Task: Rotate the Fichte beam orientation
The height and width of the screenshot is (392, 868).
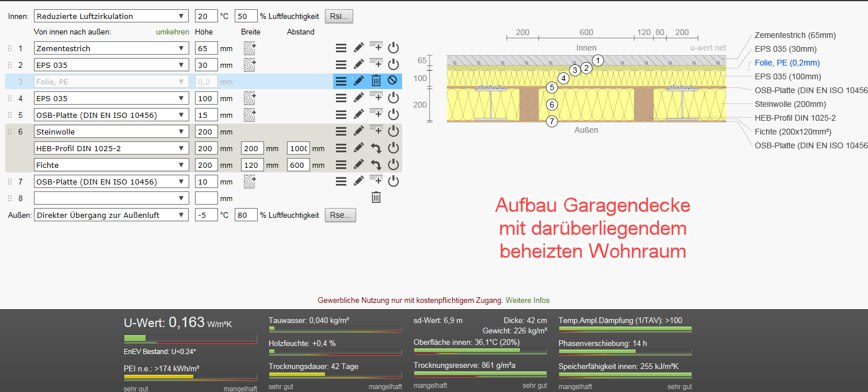Action: pos(376,165)
